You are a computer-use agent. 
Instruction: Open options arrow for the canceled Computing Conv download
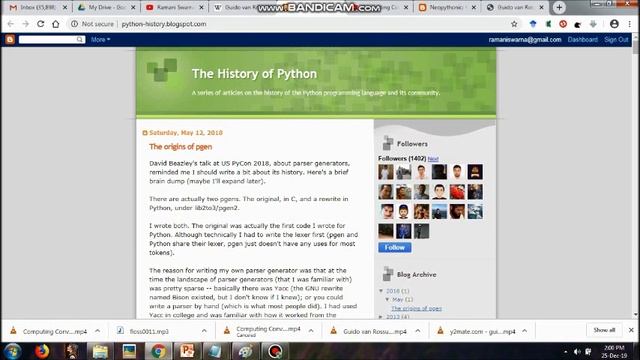[311, 331]
